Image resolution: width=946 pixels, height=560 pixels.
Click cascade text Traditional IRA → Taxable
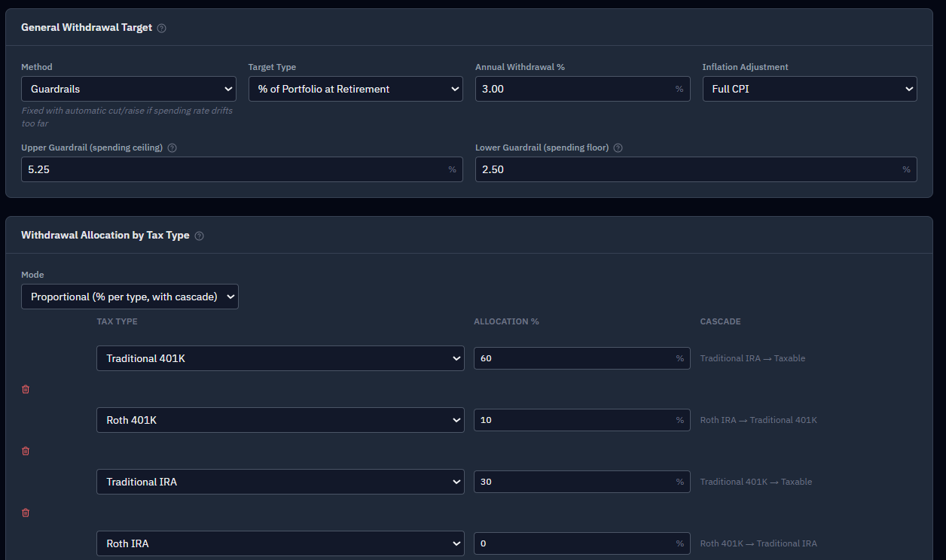pos(752,358)
